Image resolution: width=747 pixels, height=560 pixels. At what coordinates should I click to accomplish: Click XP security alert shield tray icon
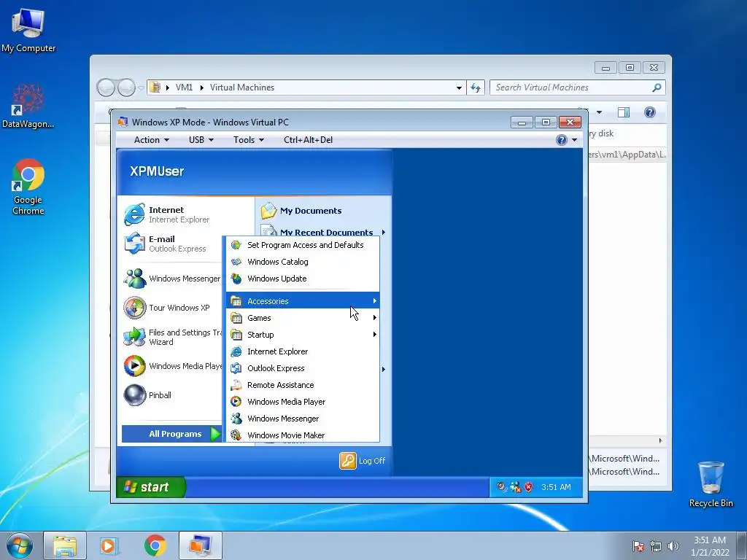tap(529, 487)
